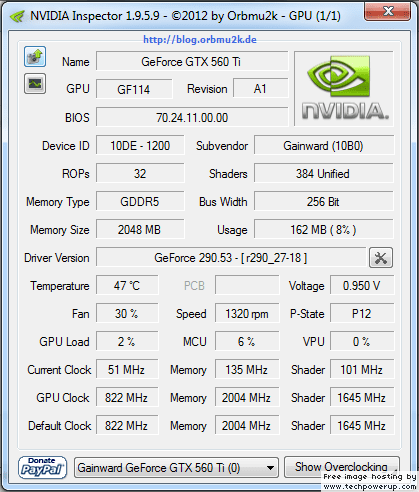Click the screenshot upload camera icon
Image resolution: width=419 pixels, height=492 pixels.
point(35,56)
